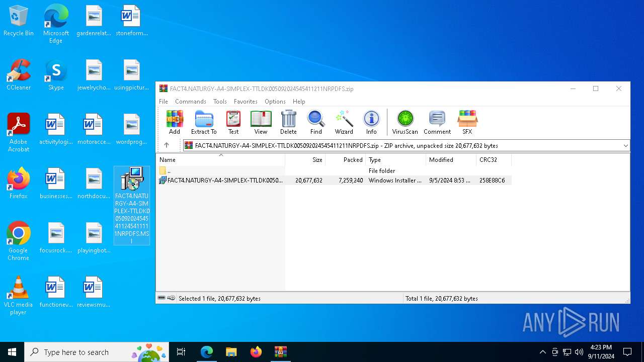644x362 pixels.
Task: Select the gardenrelat image file icon
Action: click(x=94, y=21)
